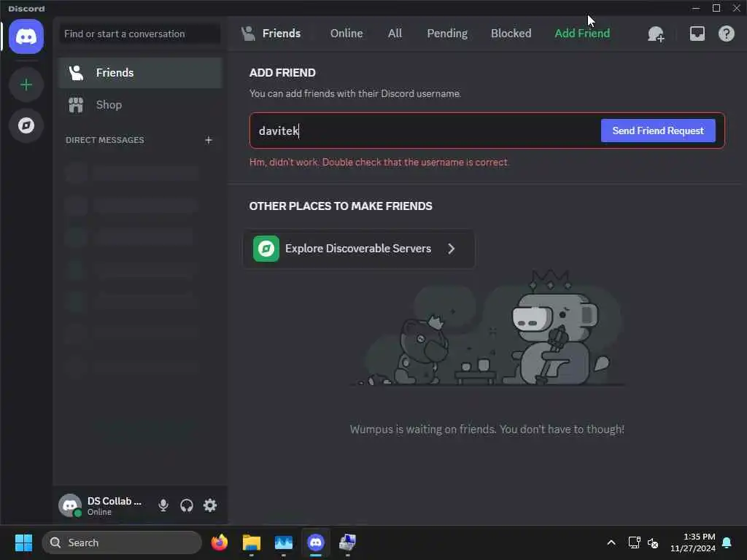Open Windows Start menu

[x=23, y=542]
